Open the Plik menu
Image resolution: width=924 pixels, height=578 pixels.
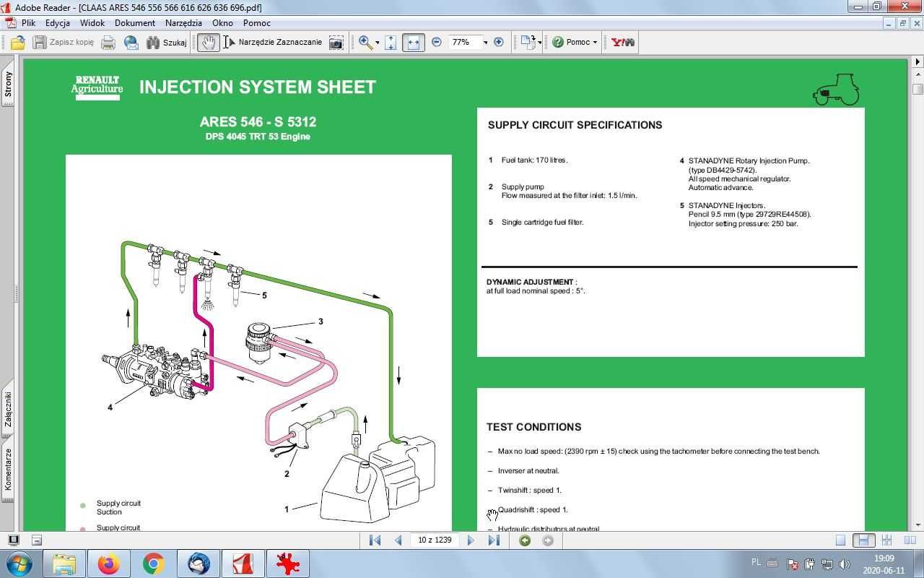pyautogui.click(x=28, y=23)
